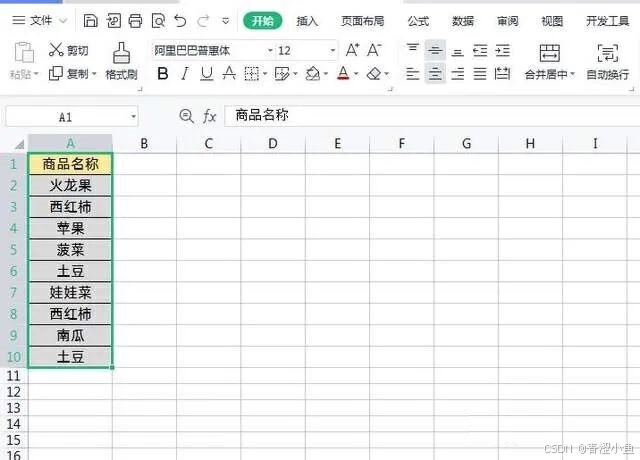Click Merge and Center (合并居中) icon
Viewport: 640px width, 460px height.
pyautogui.click(x=549, y=53)
